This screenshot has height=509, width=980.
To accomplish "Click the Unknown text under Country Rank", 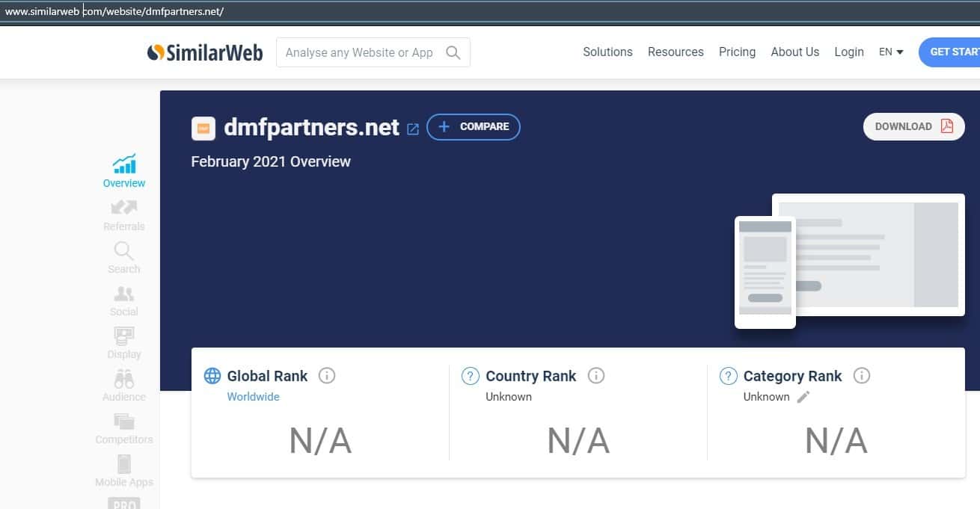I will [509, 397].
